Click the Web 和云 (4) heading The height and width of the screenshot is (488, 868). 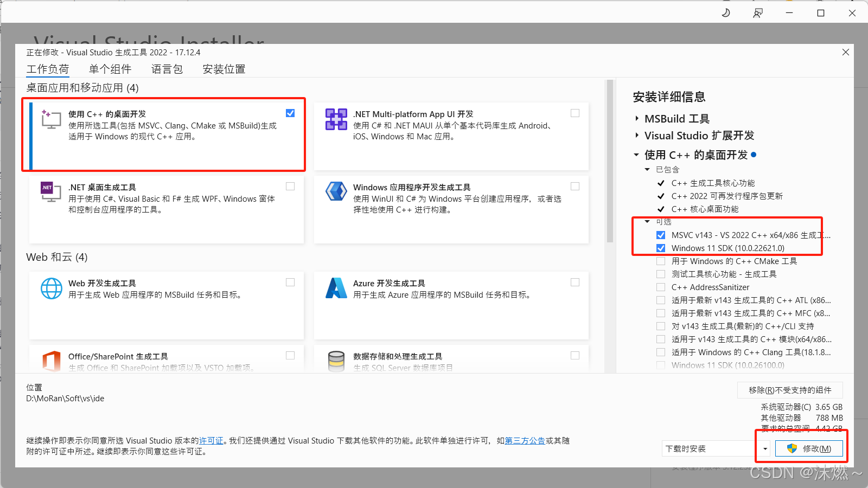pyautogui.click(x=57, y=257)
